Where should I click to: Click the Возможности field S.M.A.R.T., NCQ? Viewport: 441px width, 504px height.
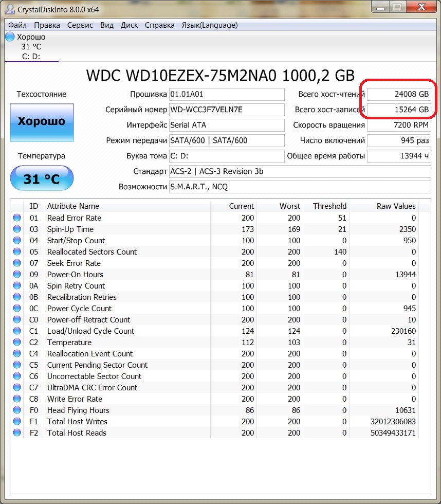point(300,187)
